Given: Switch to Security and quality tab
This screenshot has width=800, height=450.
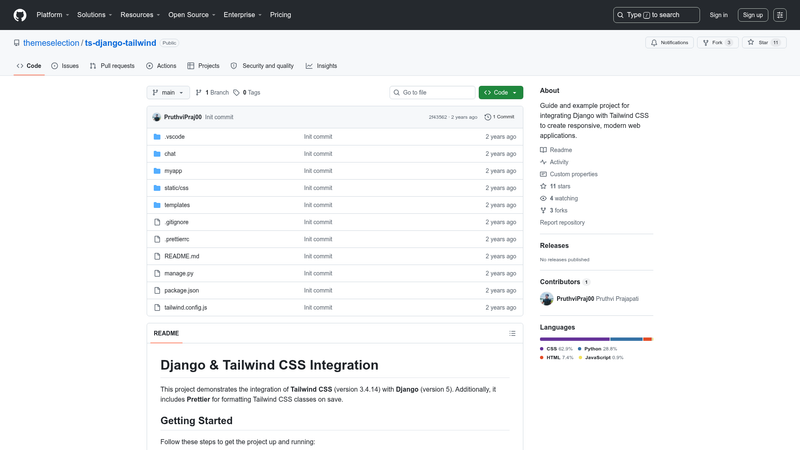Looking at the screenshot, I should click(x=262, y=66).
